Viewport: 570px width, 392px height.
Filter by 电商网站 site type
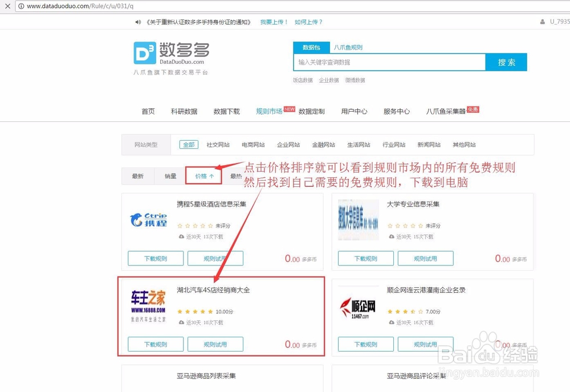tap(254, 145)
